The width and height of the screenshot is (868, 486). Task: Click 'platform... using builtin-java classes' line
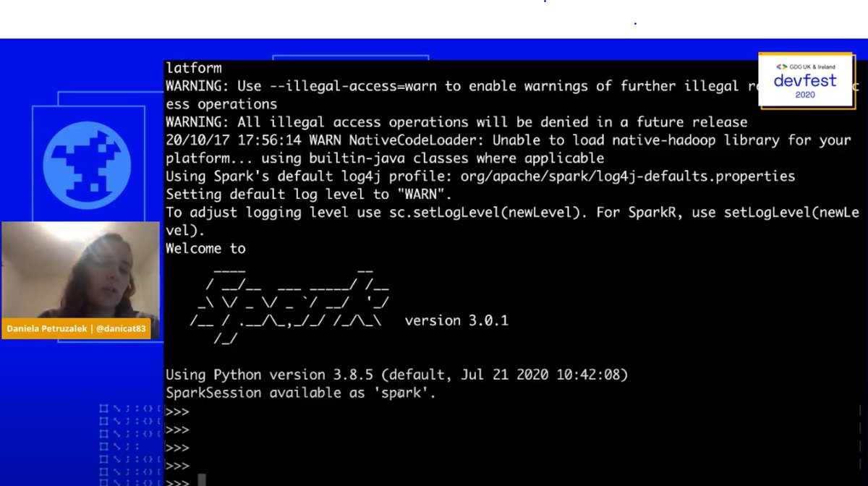tap(385, 158)
